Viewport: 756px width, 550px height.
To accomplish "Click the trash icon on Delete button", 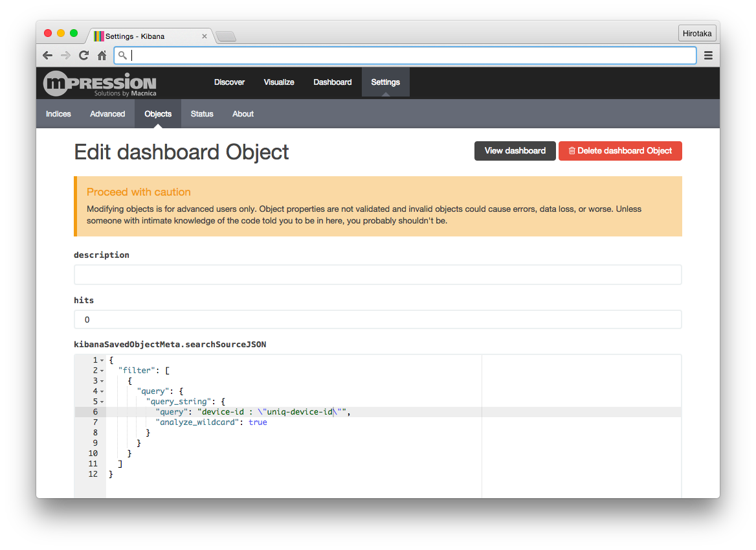I will pyautogui.click(x=572, y=151).
